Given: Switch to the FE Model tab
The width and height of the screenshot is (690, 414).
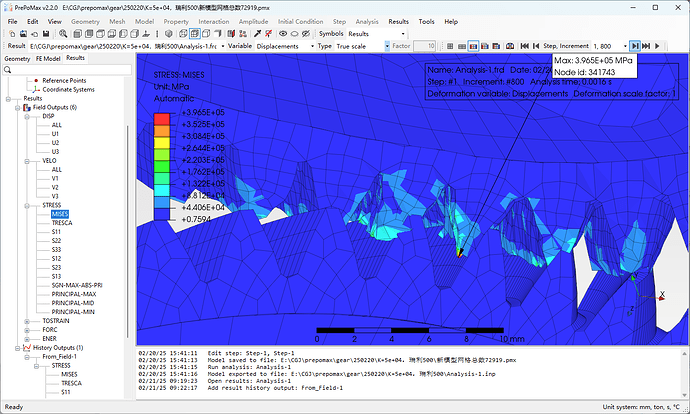Looking at the screenshot, I should [x=48, y=59].
